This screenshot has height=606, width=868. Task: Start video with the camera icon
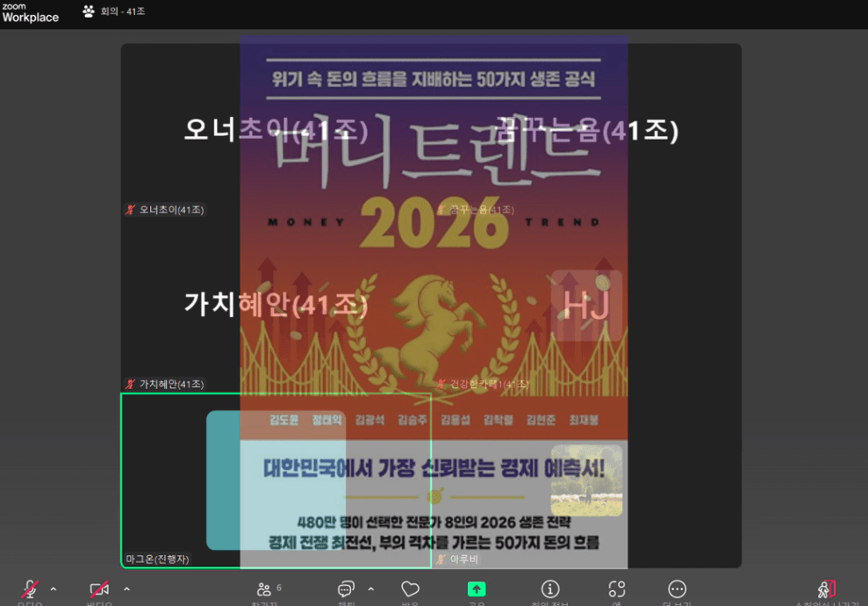100,588
